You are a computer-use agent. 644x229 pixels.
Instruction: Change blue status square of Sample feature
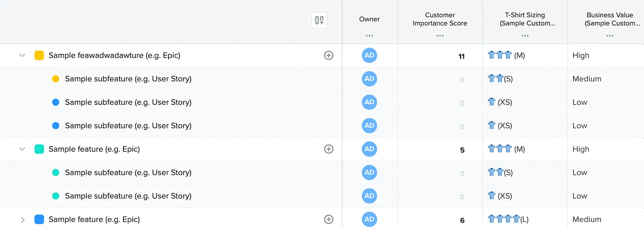[39, 219]
